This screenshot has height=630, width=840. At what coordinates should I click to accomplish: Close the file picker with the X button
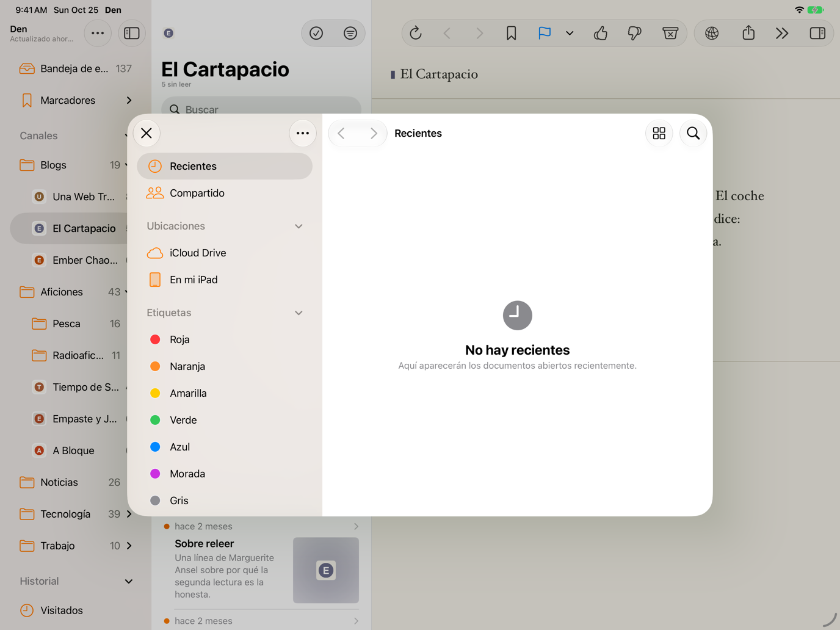coord(147,133)
